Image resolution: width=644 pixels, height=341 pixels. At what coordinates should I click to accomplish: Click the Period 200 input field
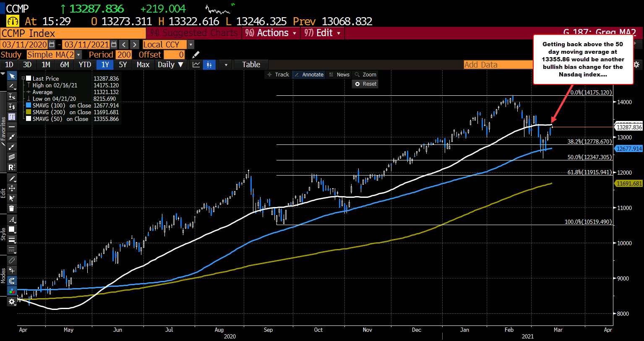124,55
